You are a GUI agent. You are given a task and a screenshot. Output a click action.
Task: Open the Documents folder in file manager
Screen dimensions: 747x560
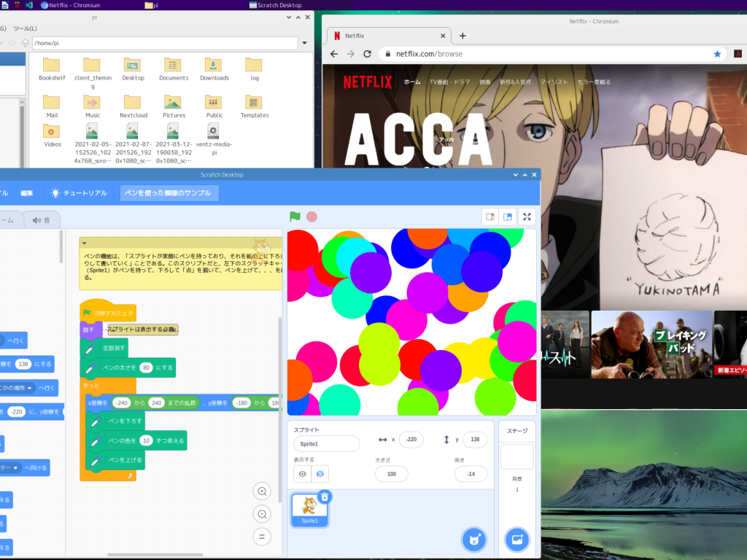coord(174,69)
